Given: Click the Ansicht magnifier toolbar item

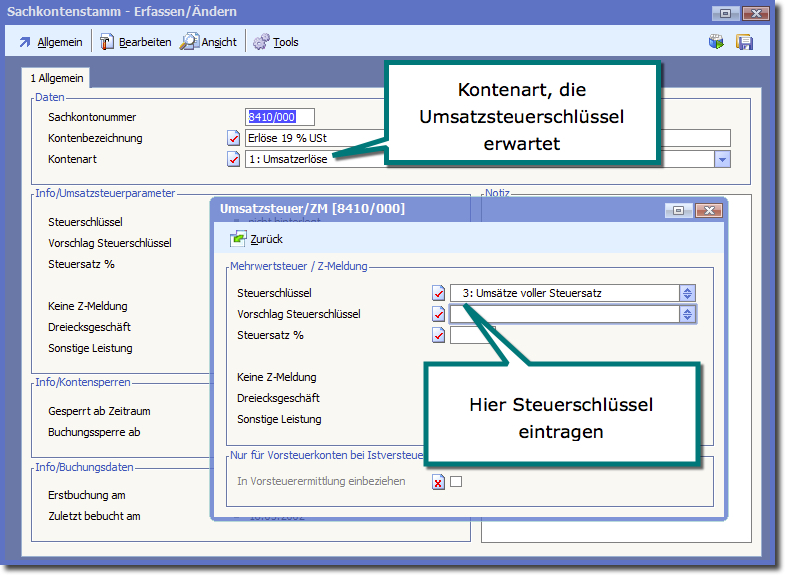Looking at the screenshot, I should pos(208,42).
